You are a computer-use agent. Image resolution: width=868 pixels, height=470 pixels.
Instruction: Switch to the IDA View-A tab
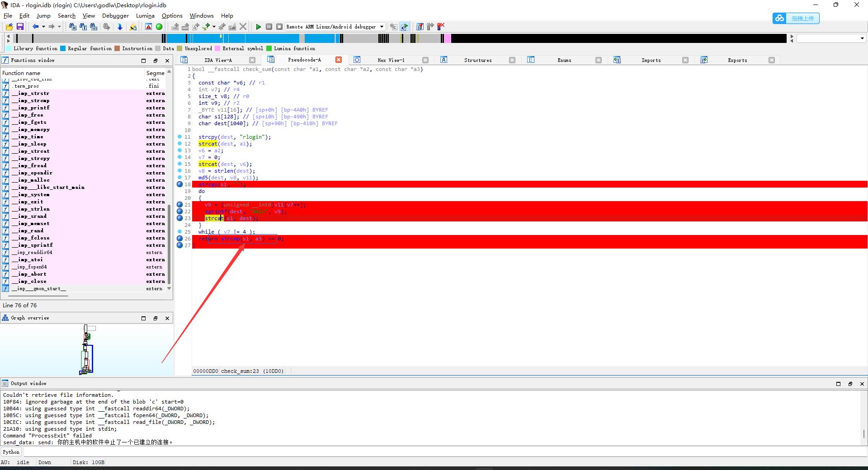[218, 60]
